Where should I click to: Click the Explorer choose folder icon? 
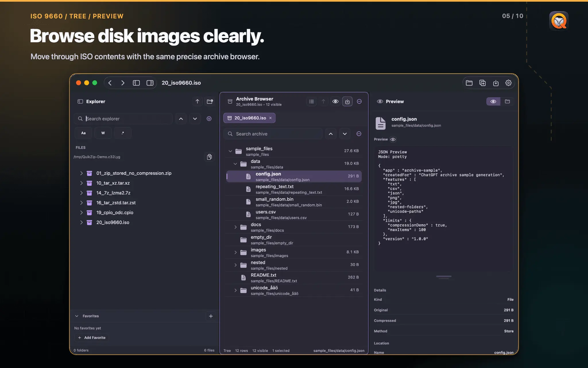(x=210, y=101)
